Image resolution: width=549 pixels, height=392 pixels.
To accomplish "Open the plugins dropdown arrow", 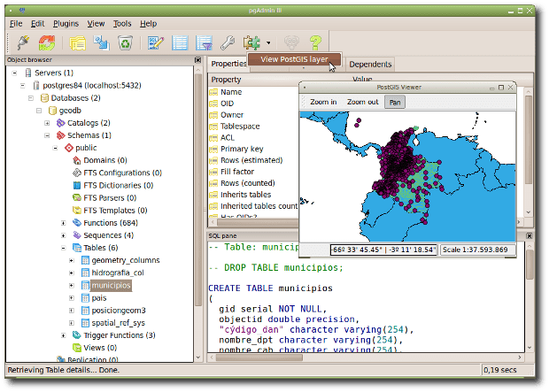I will [x=268, y=43].
